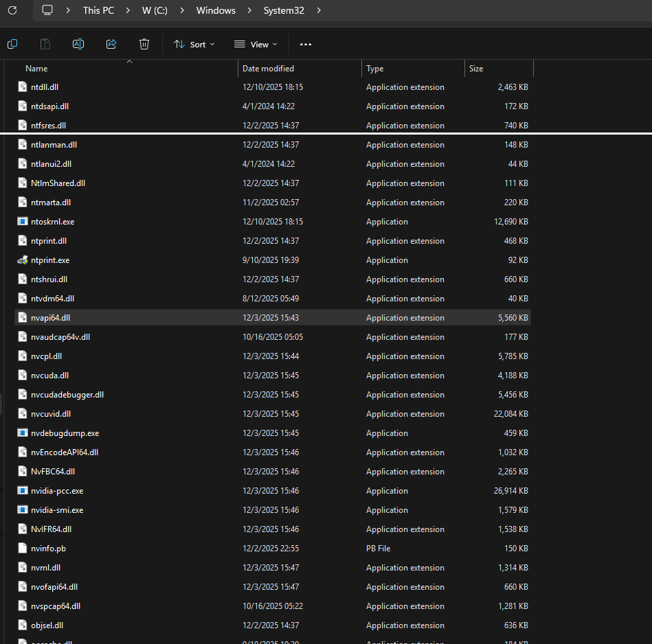This screenshot has height=644, width=652.
Task: Click the Copy toolbar icon
Action: (12, 44)
